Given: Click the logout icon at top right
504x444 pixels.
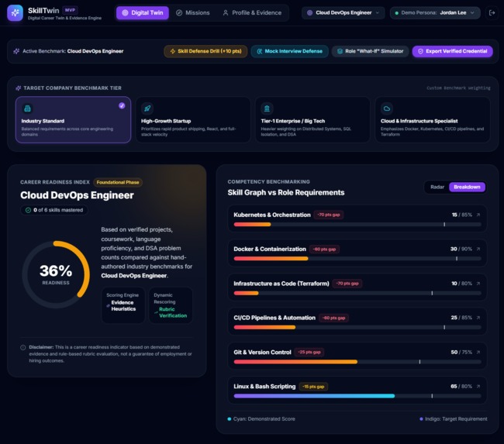Looking at the screenshot, I should pyautogui.click(x=492, y=13).
